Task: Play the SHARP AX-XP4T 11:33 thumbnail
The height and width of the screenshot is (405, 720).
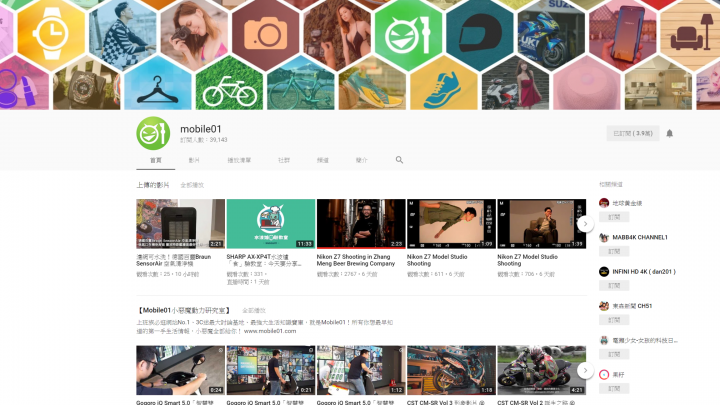Action: click(x=271, y=224)
